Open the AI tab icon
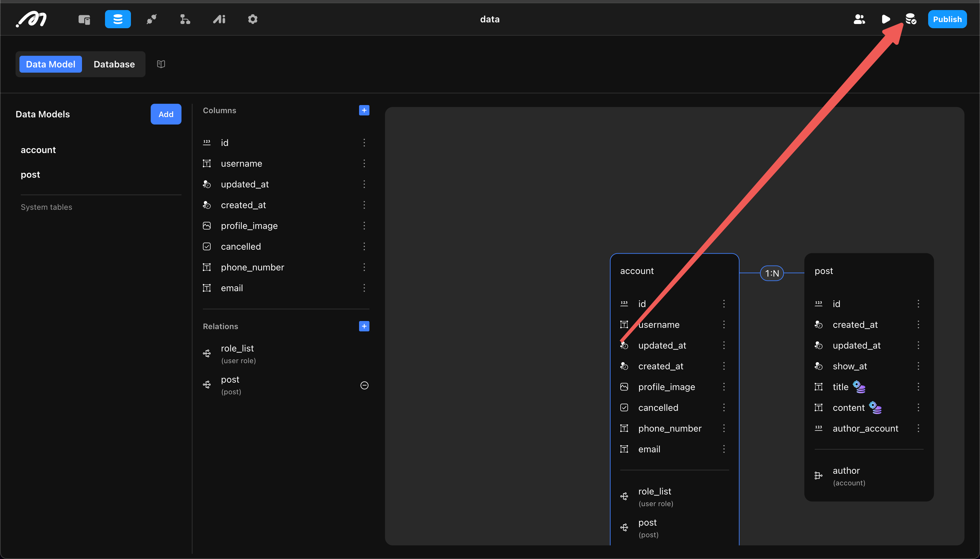The width and height of the screenshot is (980, 559). click(219, 19)
